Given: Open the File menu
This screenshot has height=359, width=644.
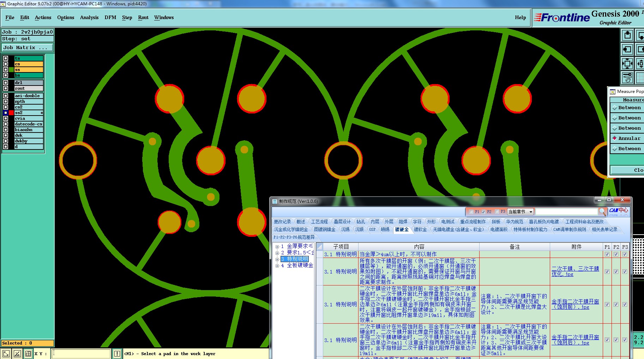Looking at the screenshot, I should tap(10, 17).
